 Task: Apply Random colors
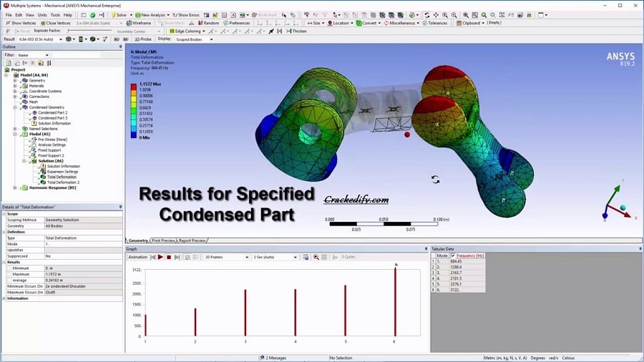[x=208, y=23]
